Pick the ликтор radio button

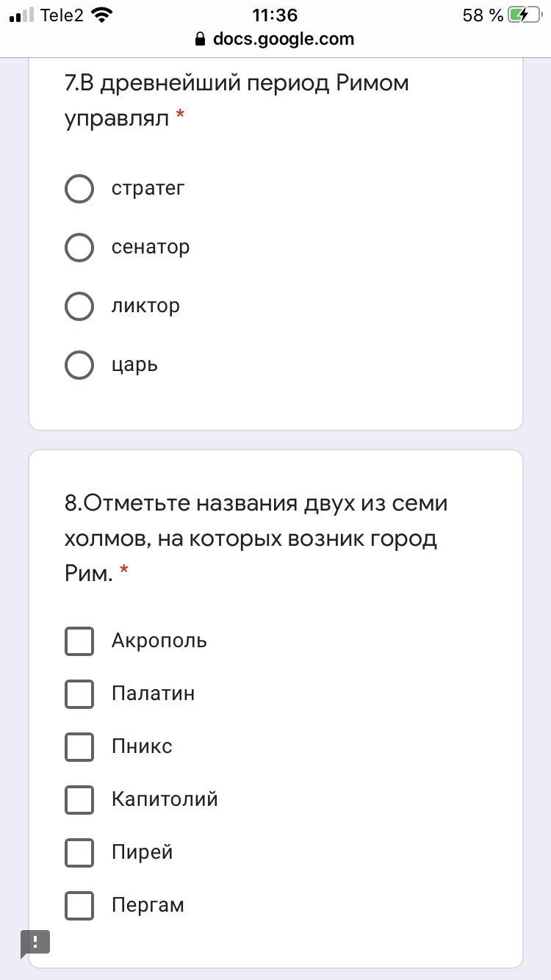pyautogui.click(x=79, y=306)
